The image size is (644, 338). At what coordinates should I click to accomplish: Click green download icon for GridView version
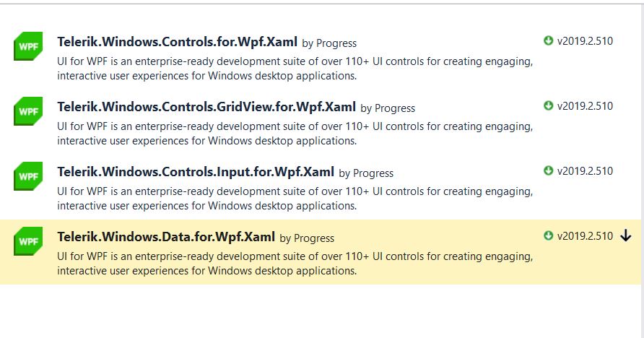[548, 106]
